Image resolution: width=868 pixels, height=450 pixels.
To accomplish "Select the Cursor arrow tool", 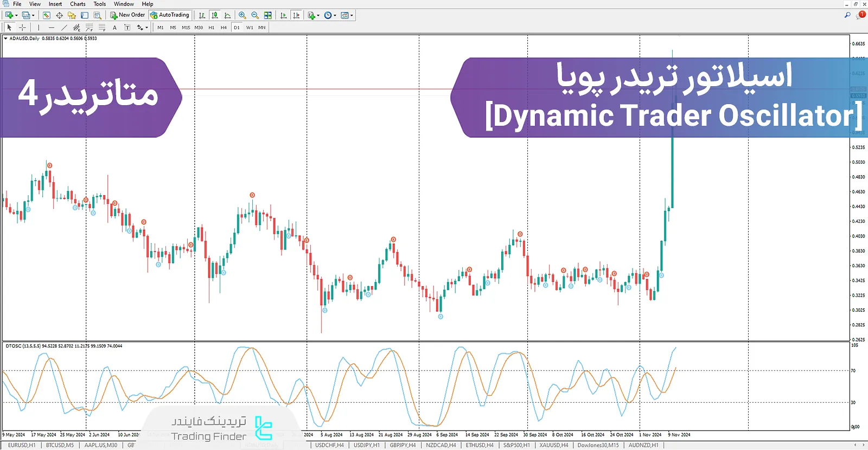I will pos(9,27).
